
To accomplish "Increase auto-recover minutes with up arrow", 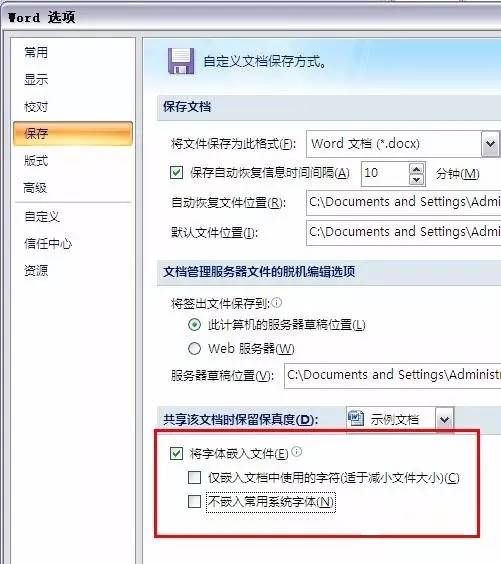I will point(416,168).
